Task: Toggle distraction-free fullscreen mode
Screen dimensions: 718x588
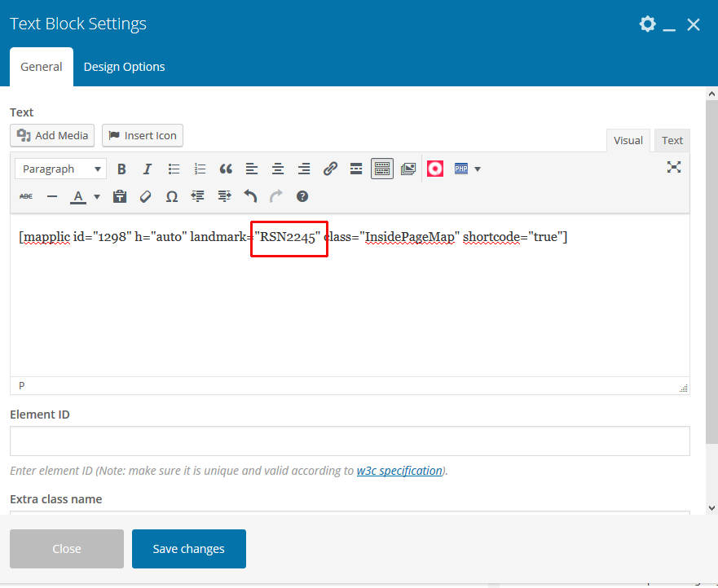Action: click(674, 168)
